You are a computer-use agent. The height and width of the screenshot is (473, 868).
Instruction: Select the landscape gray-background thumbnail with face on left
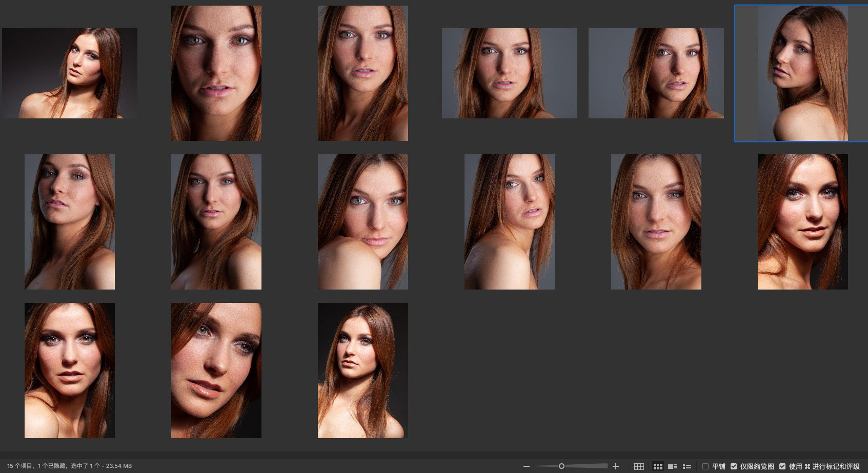pos(509,73)
